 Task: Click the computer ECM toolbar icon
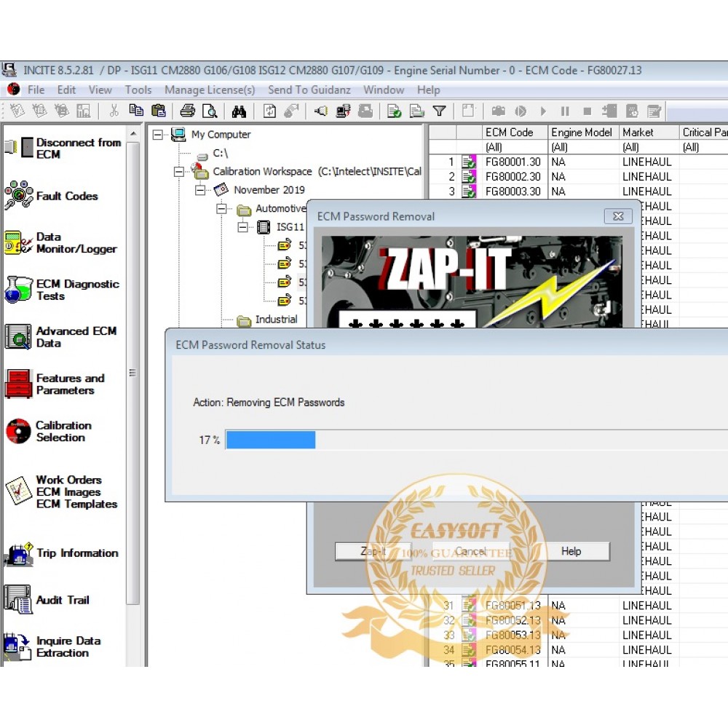[x=344, y=111]
